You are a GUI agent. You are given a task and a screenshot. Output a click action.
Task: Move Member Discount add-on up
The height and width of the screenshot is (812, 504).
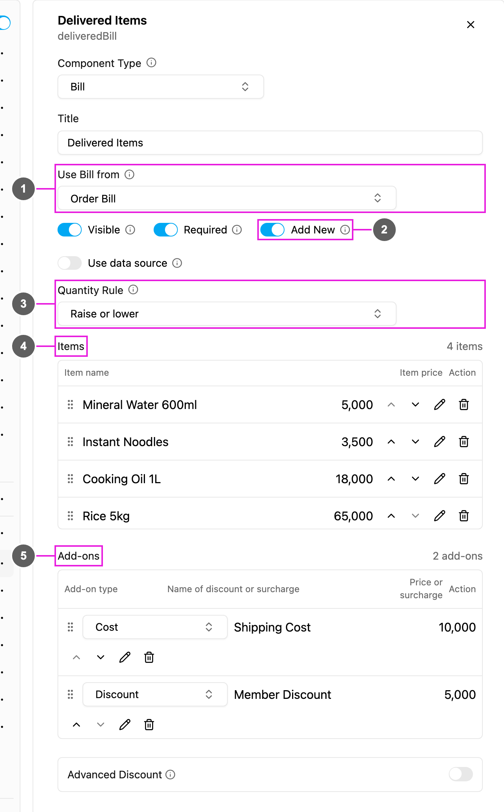coord(76,725)
